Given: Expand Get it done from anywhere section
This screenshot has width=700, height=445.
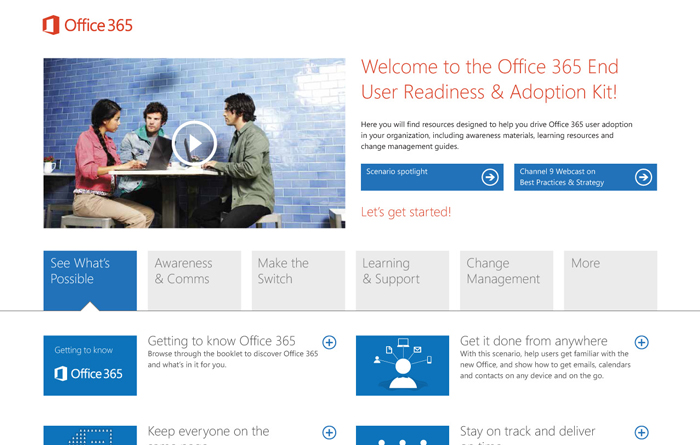Looking at the screenshot, I should (642, 342).
